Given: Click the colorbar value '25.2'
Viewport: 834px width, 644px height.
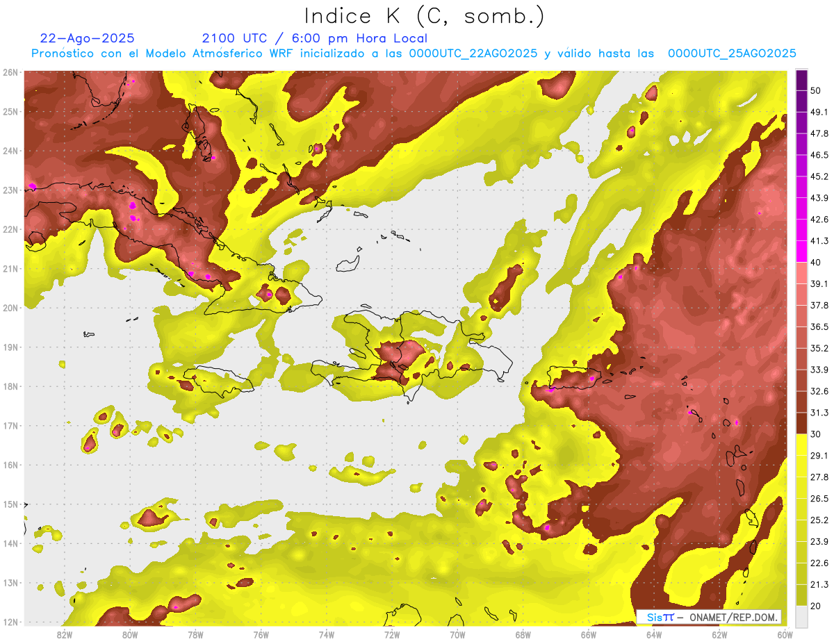Looking at the screenshot, I should [x=819, y=520].
